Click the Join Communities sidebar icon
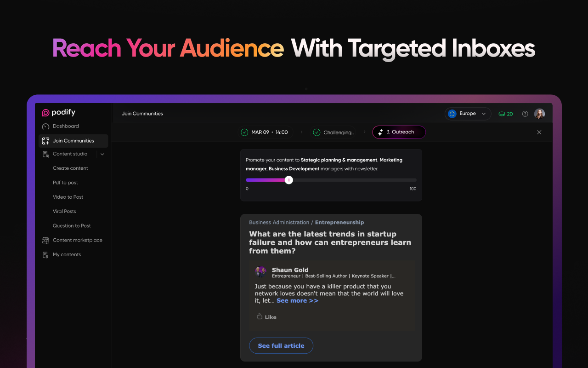 pos(45,141)
